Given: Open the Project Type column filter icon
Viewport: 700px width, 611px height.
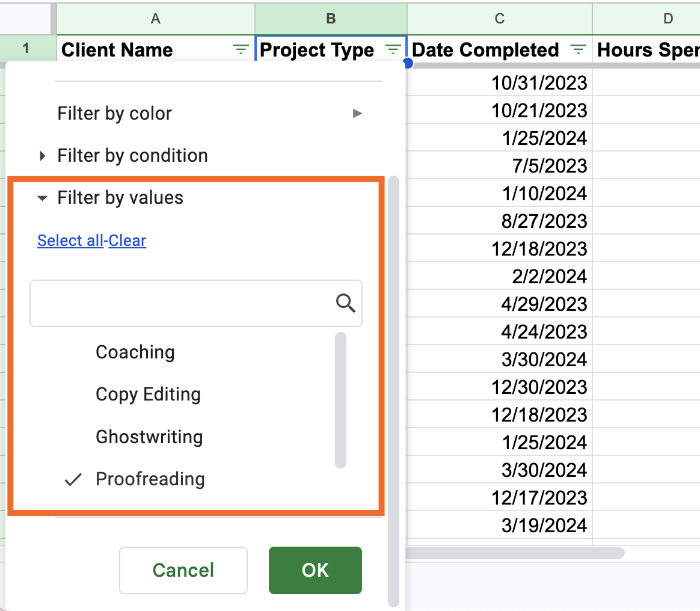Looking at the screenshot, I should (x=393, y=49).
